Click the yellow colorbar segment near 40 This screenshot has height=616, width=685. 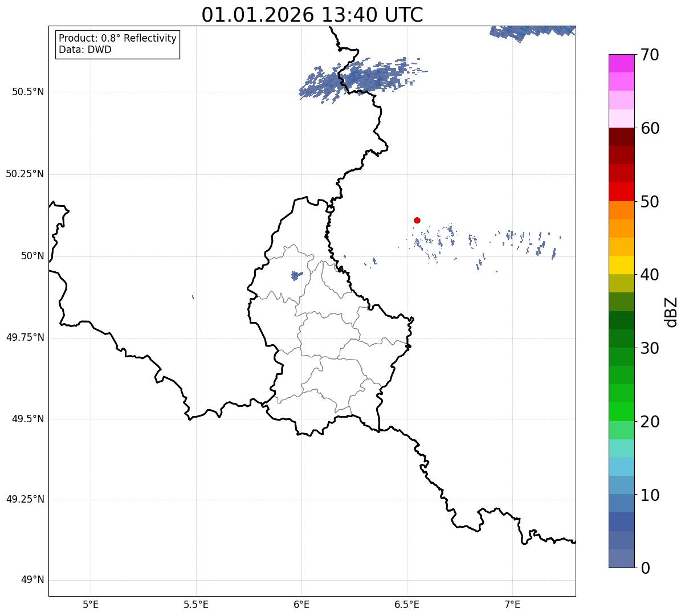[622, 265]
